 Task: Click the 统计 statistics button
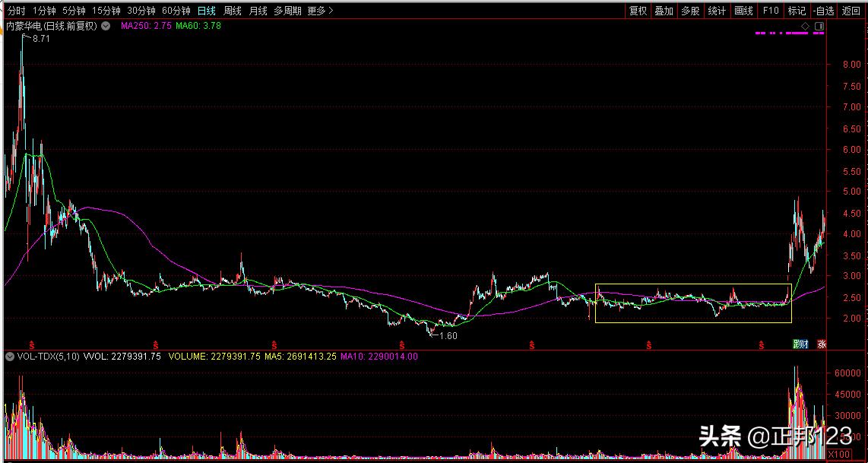[x=717, y=11]
